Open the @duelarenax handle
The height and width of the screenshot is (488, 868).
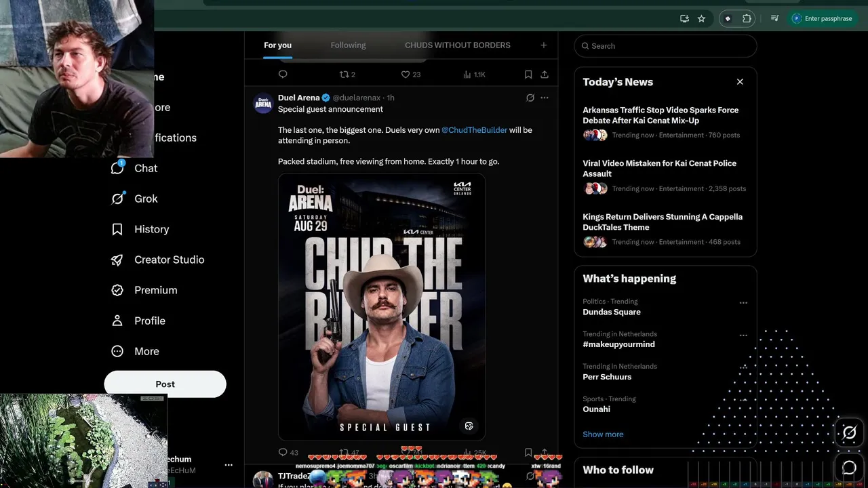coord(356,98)
